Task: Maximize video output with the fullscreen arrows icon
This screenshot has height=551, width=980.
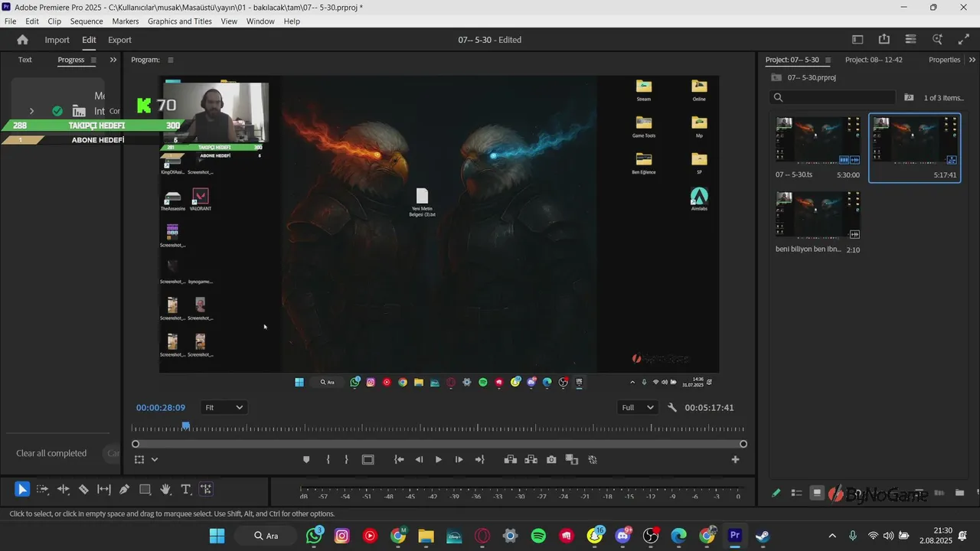Action: tap(963, 39)
